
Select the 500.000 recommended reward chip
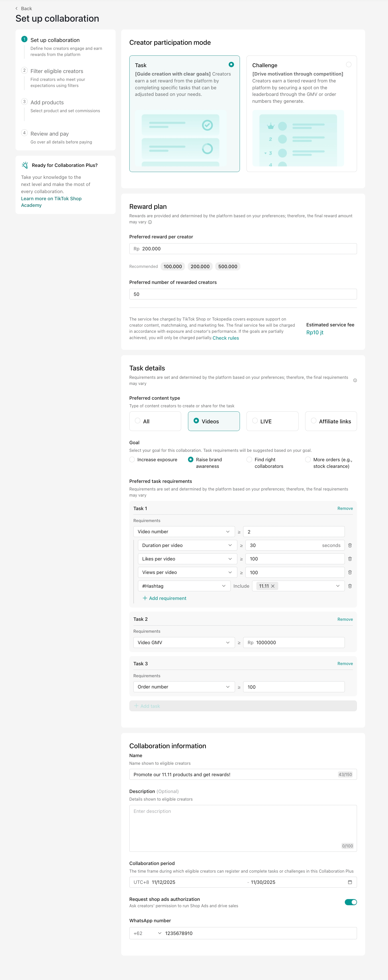228,266
